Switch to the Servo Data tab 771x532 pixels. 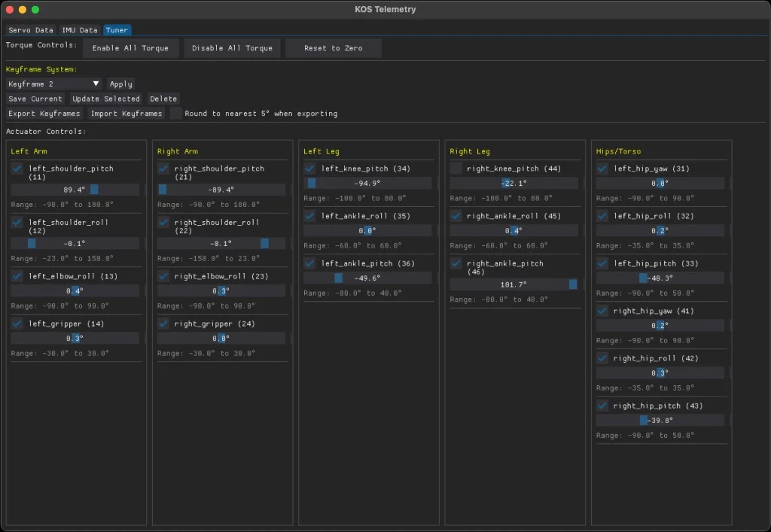(x=30, y=30)
